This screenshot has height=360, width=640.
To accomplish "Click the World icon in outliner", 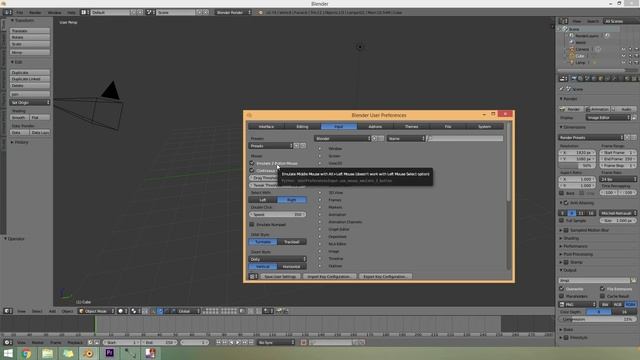I will pyautogui.click(x=571, y=42).
